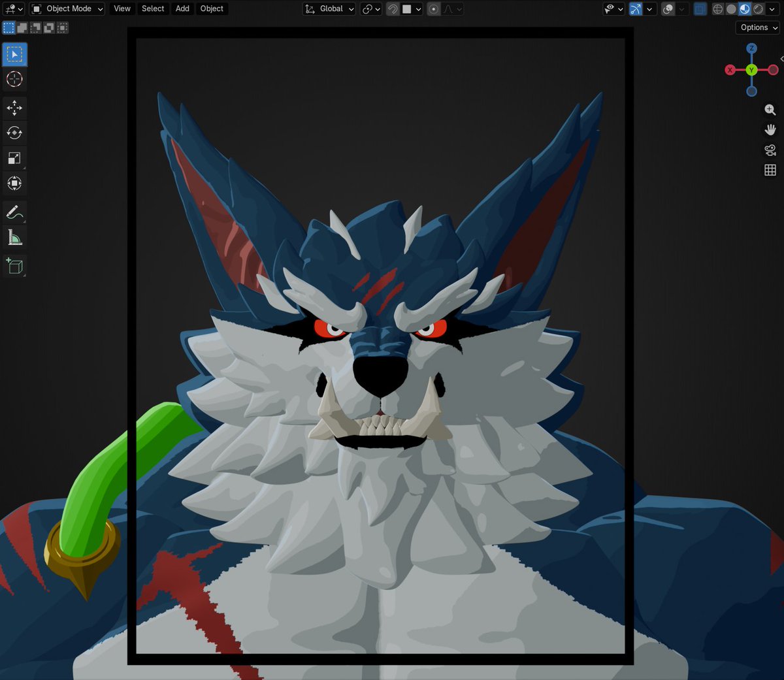
Task: Open the pivot point dropdown
Action: pos(371,8)
